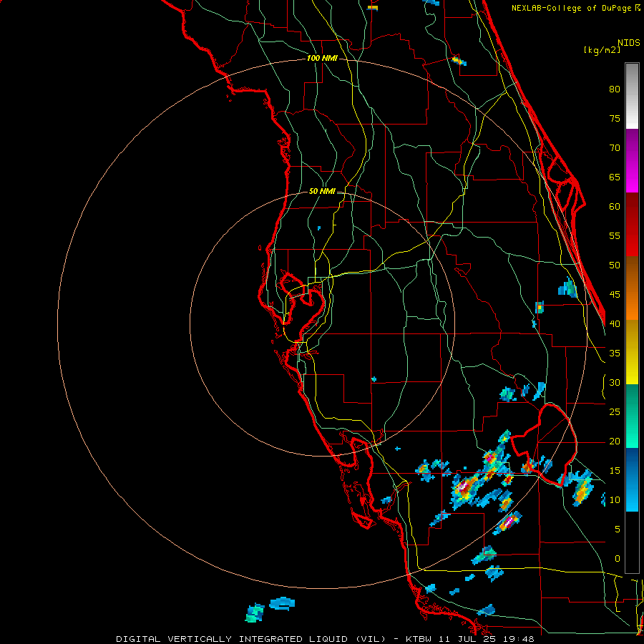Pick the blue segment of the color bar
The height and width of the screenshot is (644, 644).
tap(632, 479)
